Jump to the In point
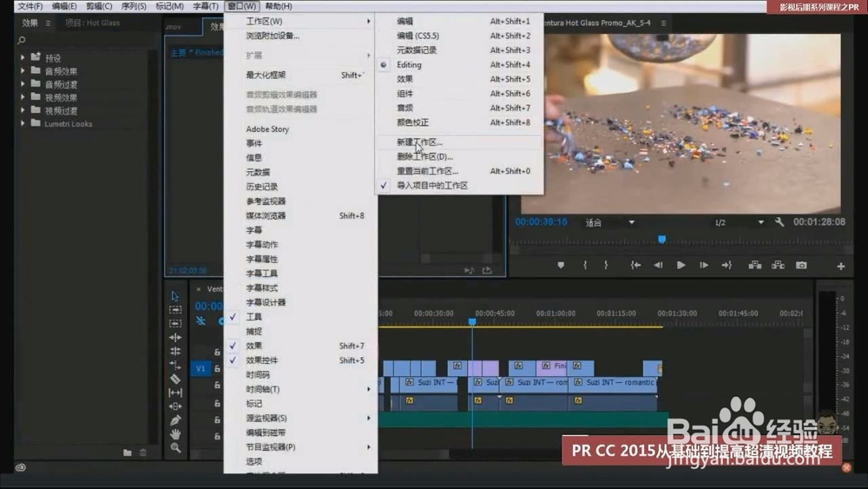 (x=635, y=266)
